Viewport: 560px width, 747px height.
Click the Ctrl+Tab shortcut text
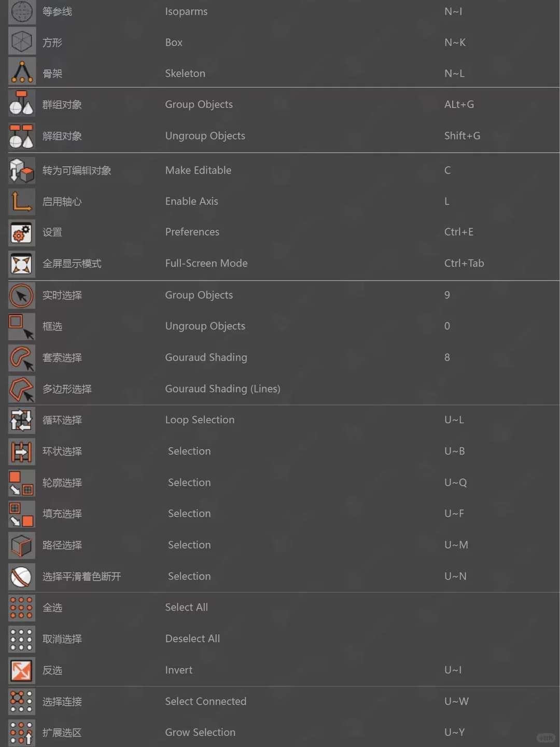click(x=464, y=264)
